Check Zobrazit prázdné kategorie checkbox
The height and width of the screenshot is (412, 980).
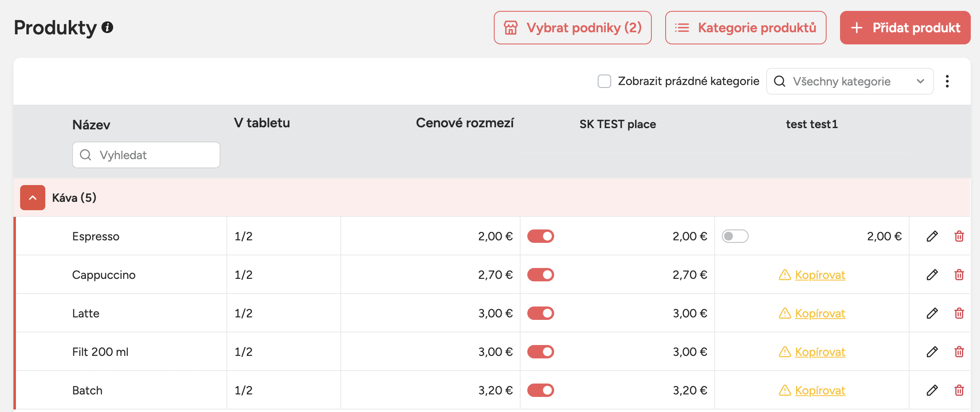pos(604,81)
